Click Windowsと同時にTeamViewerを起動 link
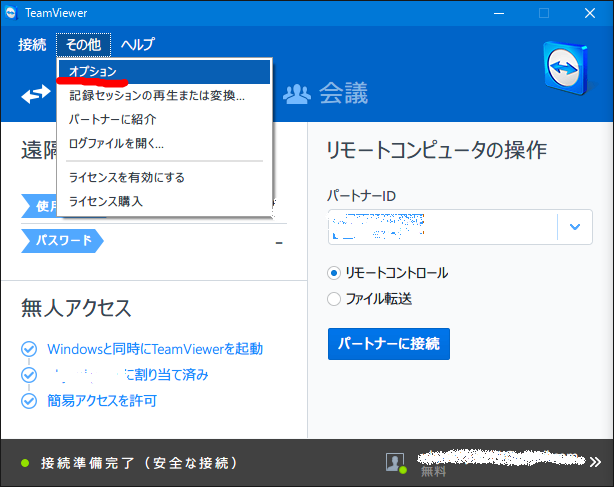Image resolution: width=614 pixels, height=487 pixels. (155, 349)
